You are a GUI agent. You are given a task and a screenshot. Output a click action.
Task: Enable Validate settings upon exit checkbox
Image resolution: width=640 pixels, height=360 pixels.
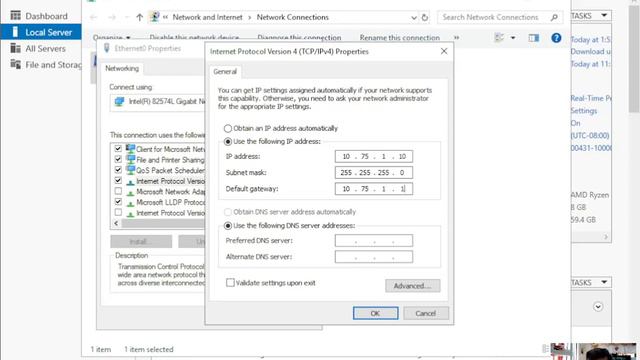[x=230, y=282]
